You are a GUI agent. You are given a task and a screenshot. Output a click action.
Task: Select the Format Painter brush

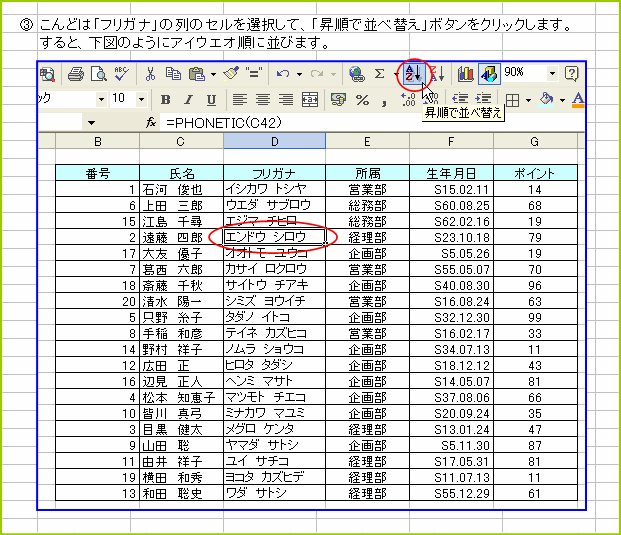(x=231, y=74)
